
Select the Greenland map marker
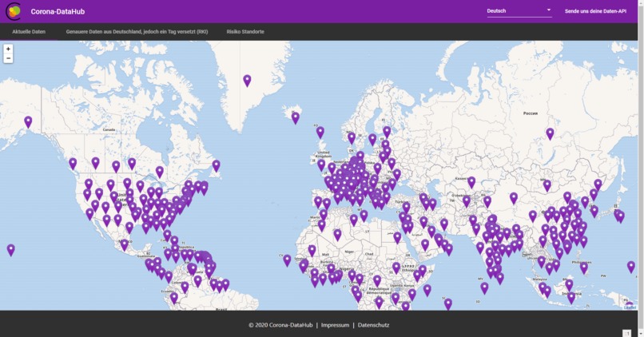(247, 81)
